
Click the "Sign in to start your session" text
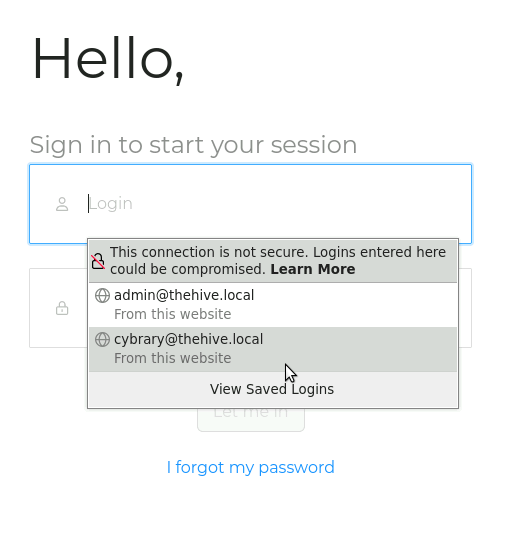coord(193,145)
